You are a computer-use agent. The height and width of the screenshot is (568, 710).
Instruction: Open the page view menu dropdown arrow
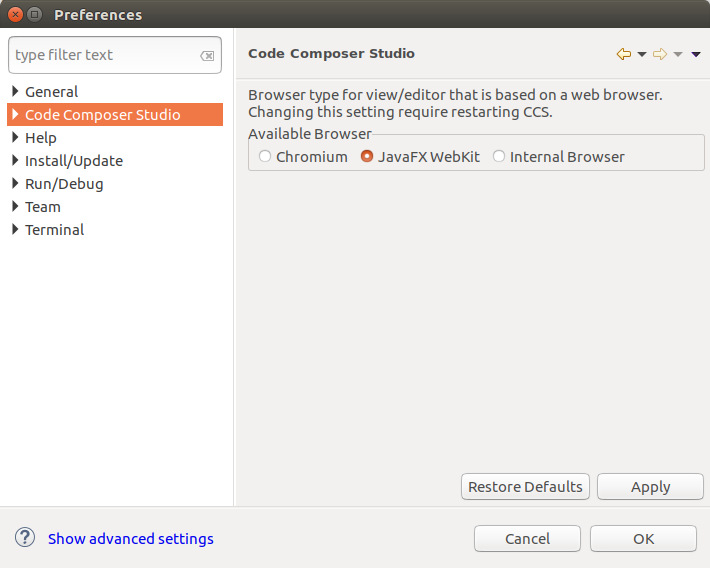point(696,54)
